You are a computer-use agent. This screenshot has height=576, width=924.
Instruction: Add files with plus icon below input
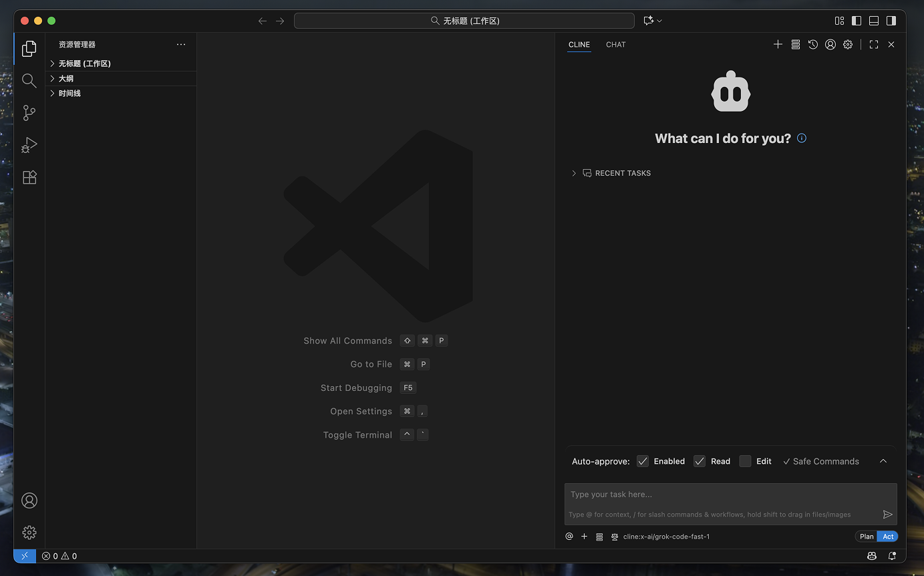coord(584,537)
